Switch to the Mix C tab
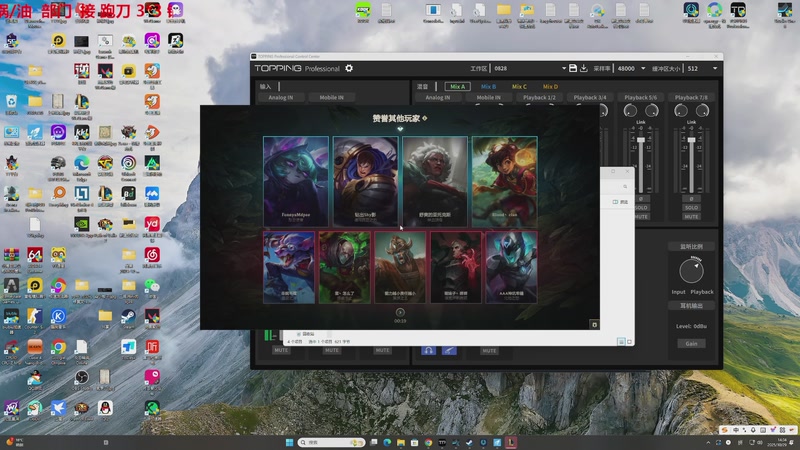This screenshot has height=450, width=800. pyautogui.click(x=519, y=86)
